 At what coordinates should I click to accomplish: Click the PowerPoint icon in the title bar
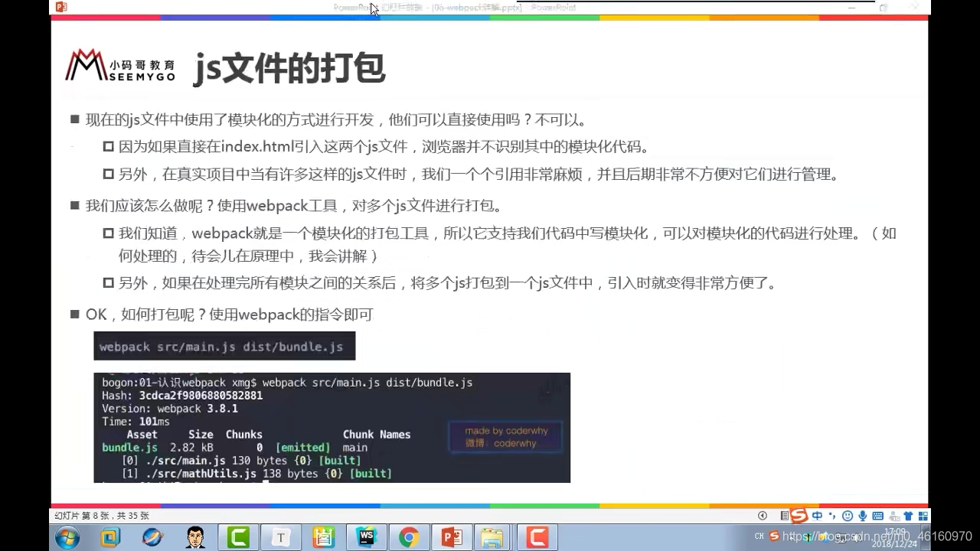pos(61,8)
